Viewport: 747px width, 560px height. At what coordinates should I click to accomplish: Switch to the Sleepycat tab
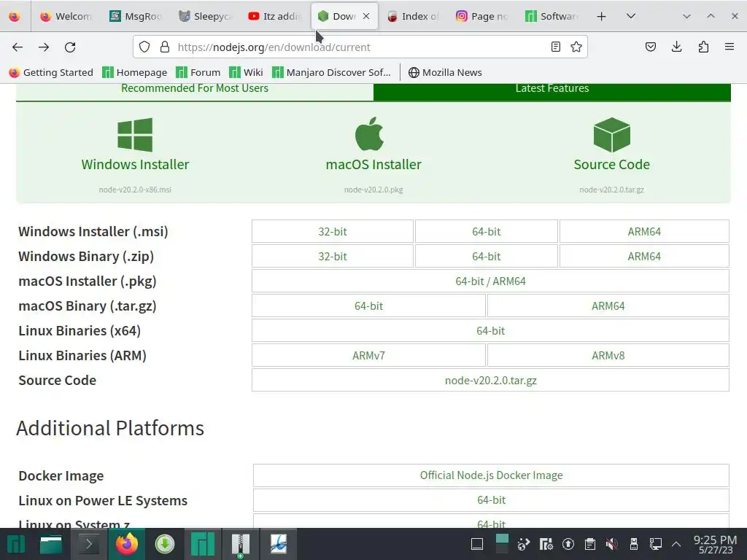[205, 16]
